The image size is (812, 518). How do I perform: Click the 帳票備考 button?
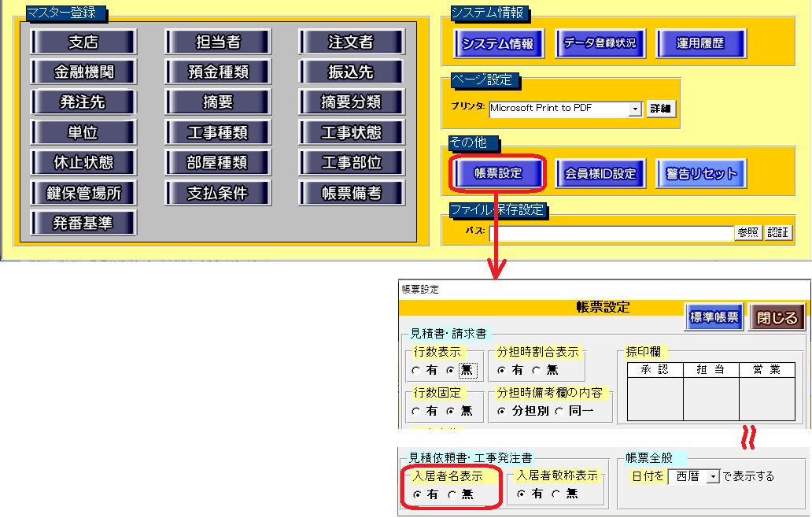coord(351,193)
